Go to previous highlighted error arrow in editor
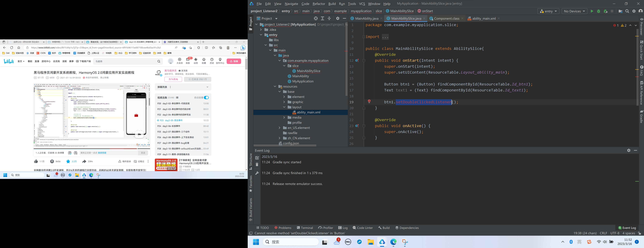644x248 pixels. [x=630, y=26]
